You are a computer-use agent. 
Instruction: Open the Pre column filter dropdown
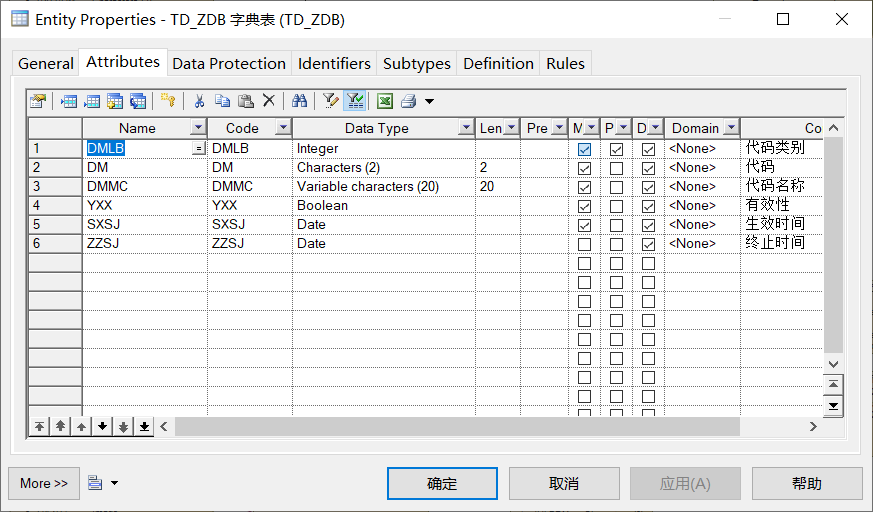(x=559, y=128)
